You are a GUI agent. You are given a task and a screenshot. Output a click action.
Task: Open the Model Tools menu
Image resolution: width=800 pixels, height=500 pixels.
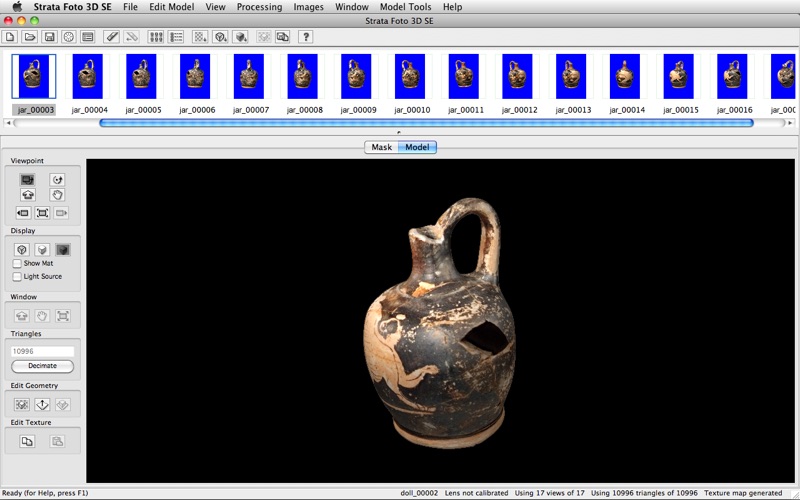405,7
